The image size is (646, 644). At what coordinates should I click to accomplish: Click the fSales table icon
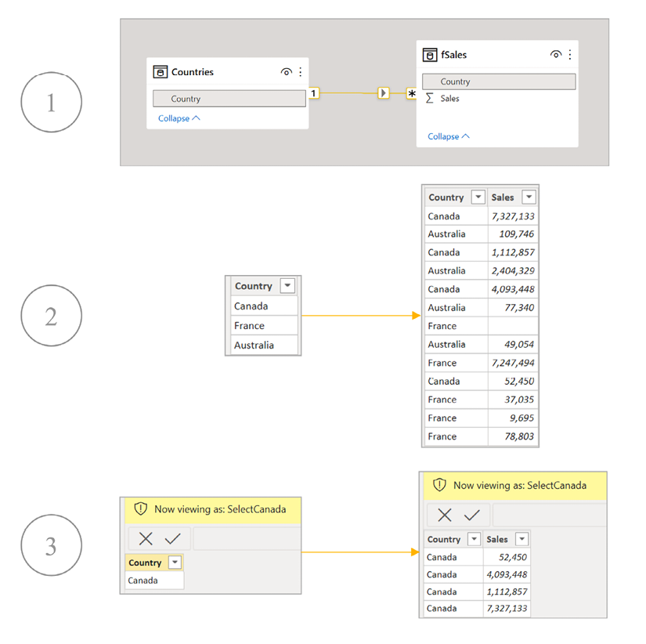pyautogui.click(x=430, y=54)
